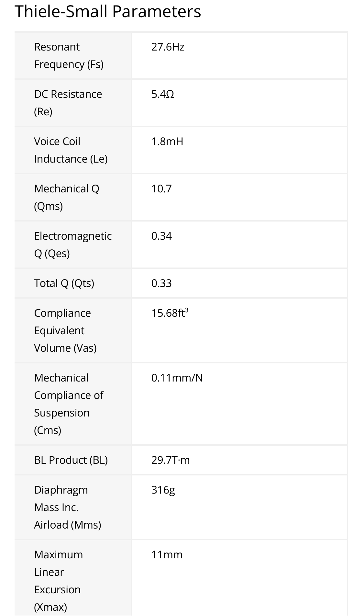Select the BL Product (BL) label
Screen dimensions: 364x616
tap(71, 460)
